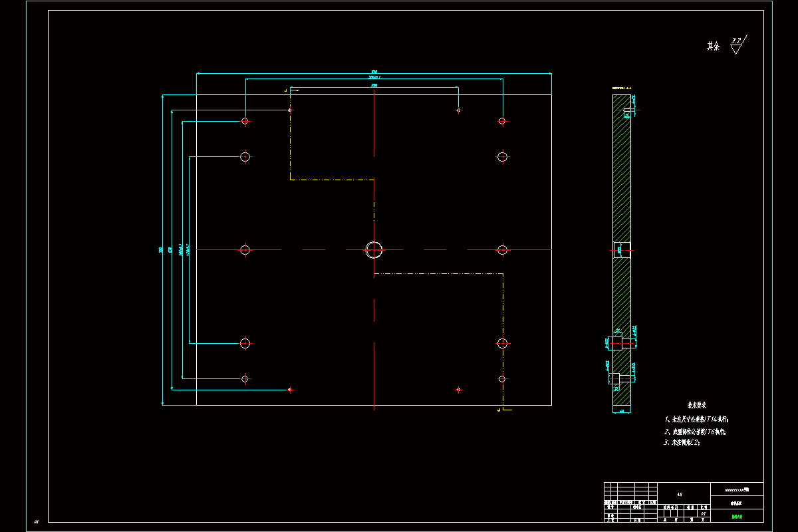Click the upper yellow 'J' section marker

tap(285, 89)
